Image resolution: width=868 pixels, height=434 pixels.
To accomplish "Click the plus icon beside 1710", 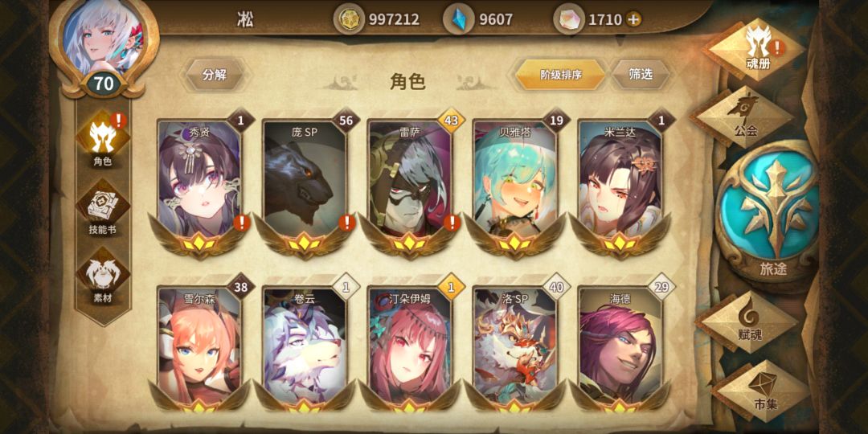I will (x=634, y=20).
